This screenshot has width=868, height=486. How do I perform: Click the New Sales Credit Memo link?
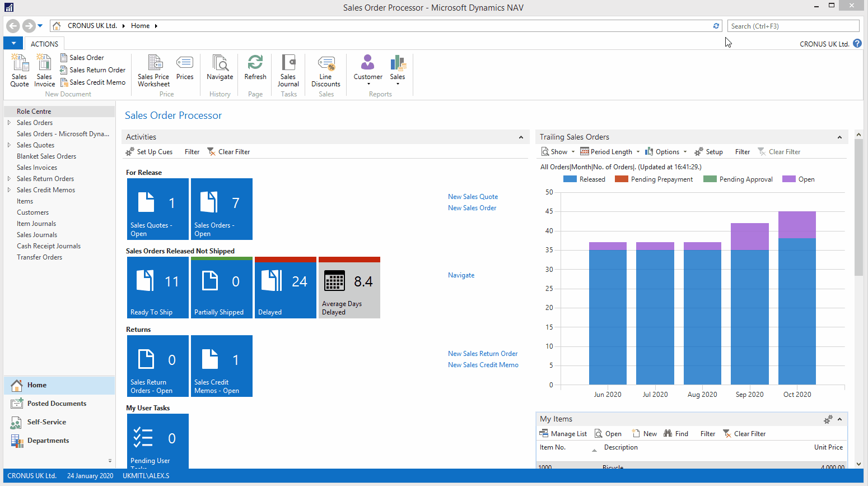coord(483,365)
